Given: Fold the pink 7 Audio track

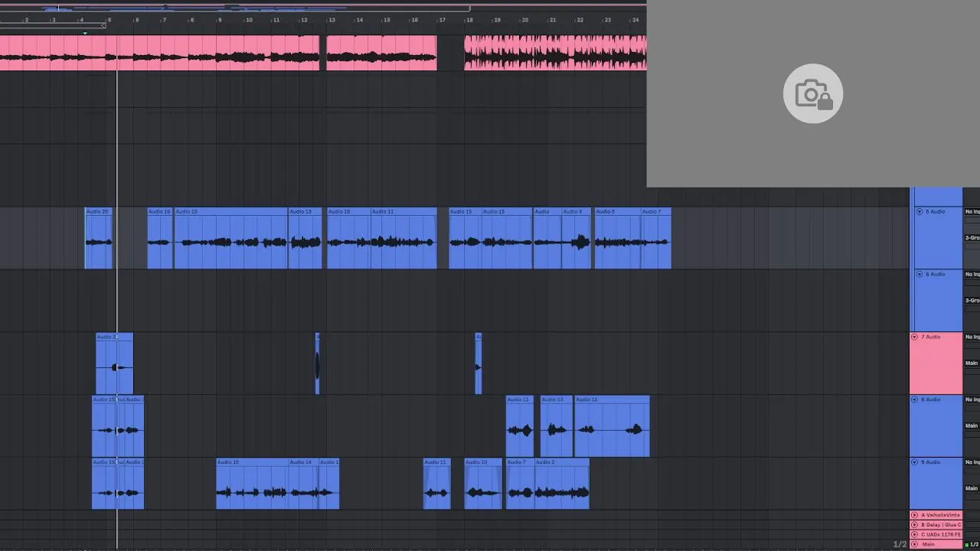Looking at the screenshot, I should pyautogui.click(x=914, y=337).
